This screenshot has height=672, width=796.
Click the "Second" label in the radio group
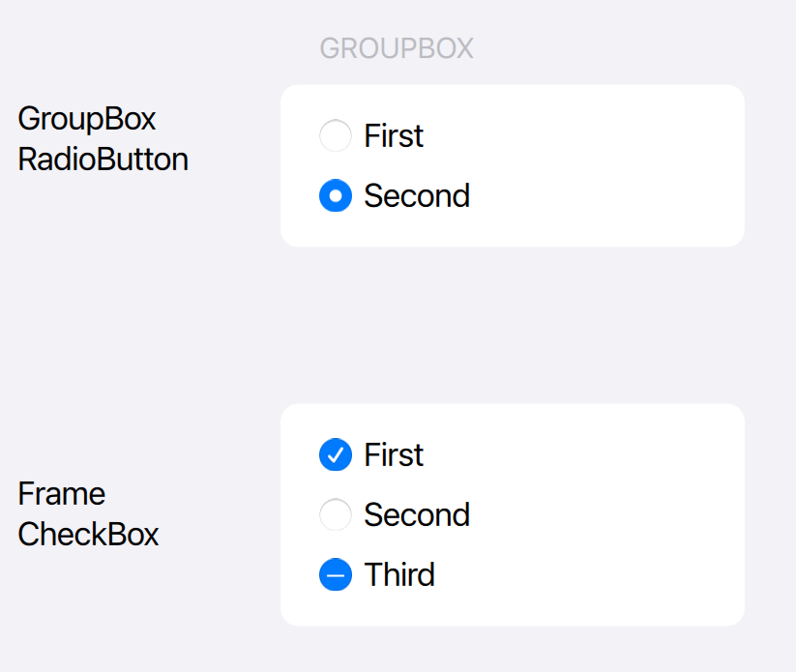417,196
